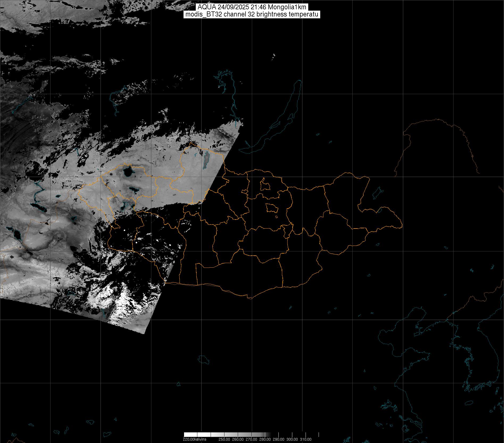The image size is (504, 443).
Task: Click the AQUA 24/09/2025 21:46 title label
Action: coord(252,7)
